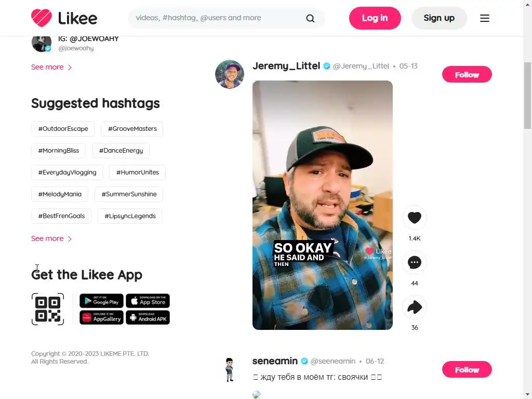
Task: Select the #DanceEnergy hashtag
Action: point(121,151)
